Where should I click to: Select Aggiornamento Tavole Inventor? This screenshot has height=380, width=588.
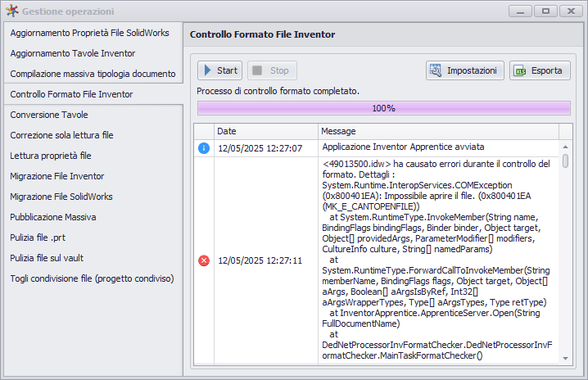pyautogui.click(x=73, y=53)
